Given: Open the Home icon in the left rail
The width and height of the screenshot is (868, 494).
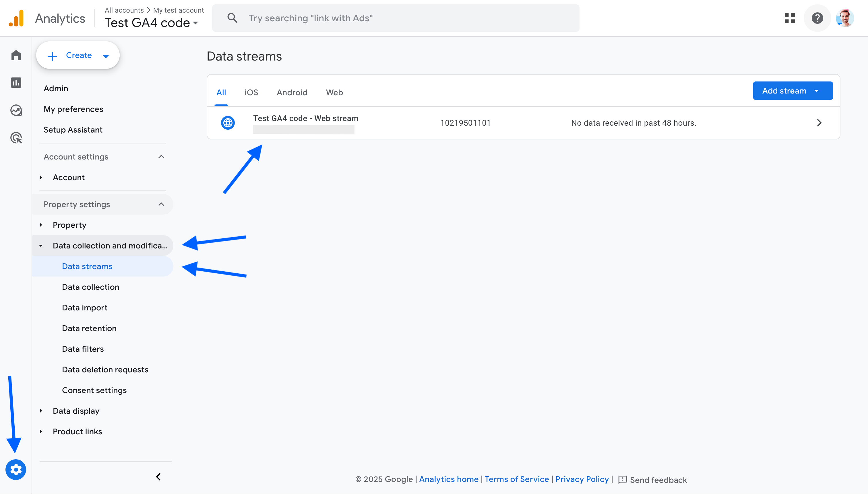Looking at the screenshot, I should click(x=16, y=55).
